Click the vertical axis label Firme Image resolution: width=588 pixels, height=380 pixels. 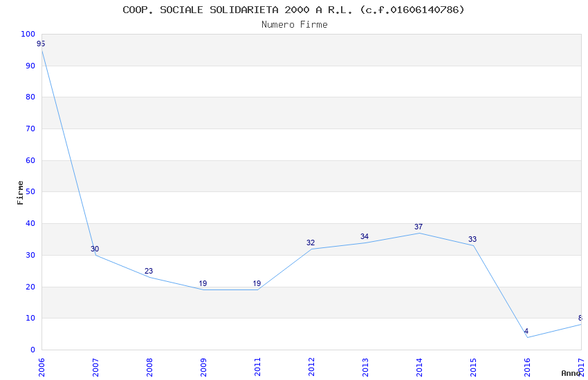pyautogui.click(x=20, y=193)
